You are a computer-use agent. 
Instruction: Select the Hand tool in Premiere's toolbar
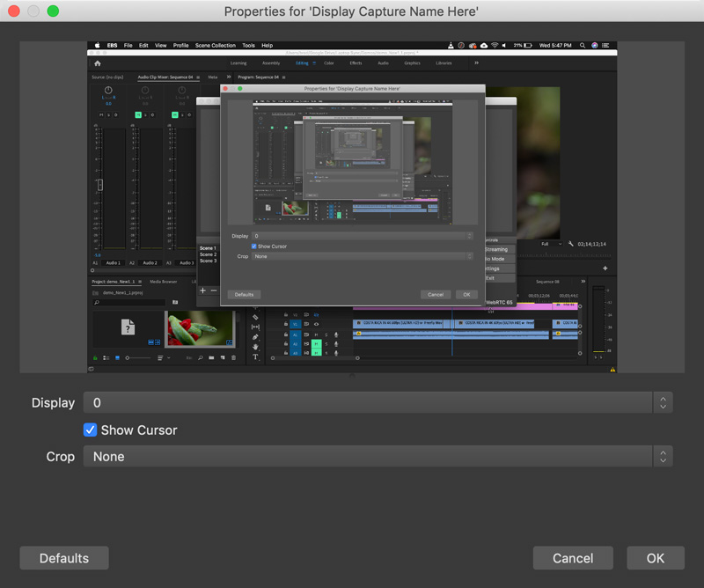coord(255,347)
